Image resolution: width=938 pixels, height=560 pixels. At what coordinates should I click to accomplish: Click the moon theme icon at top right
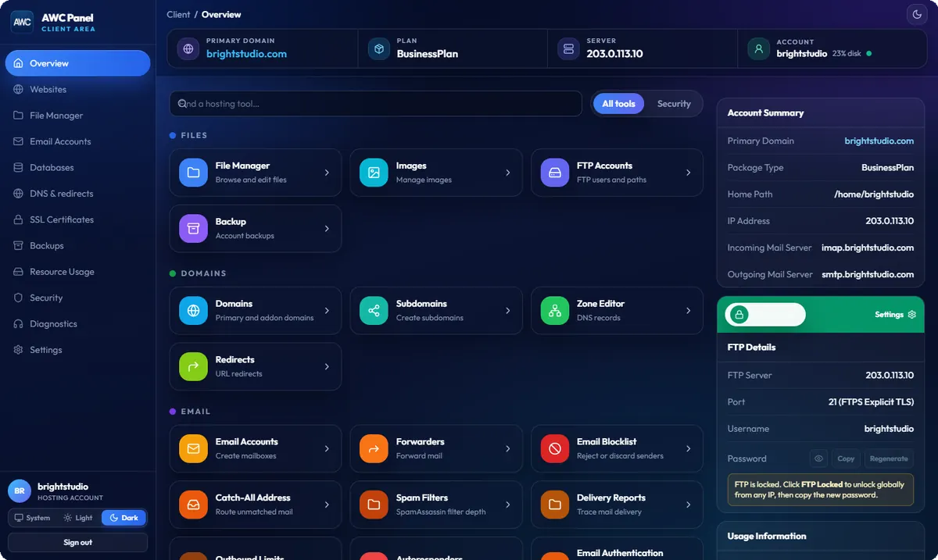pyautogui.click(x=916, y=14)
